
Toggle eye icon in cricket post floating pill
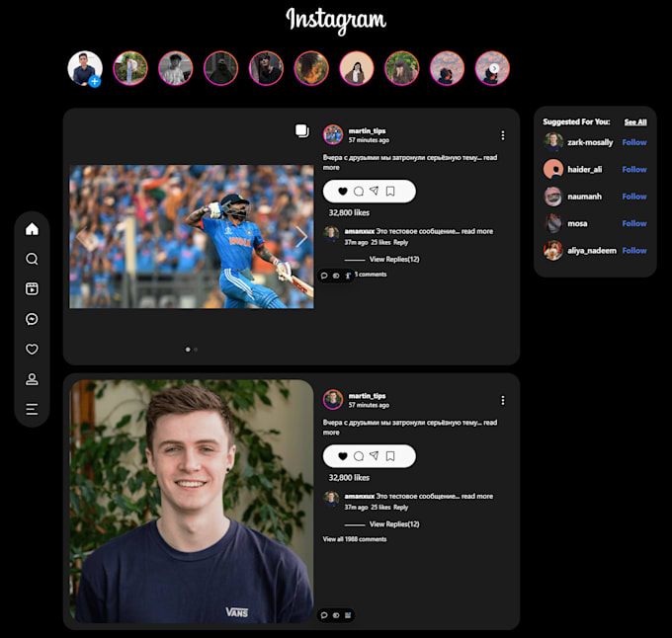point(336,276)
